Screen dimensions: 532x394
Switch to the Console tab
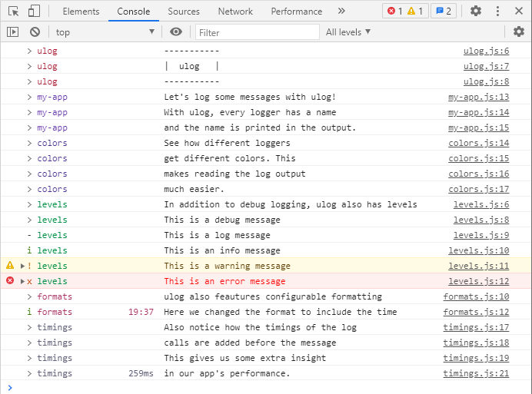coord(133,12)
